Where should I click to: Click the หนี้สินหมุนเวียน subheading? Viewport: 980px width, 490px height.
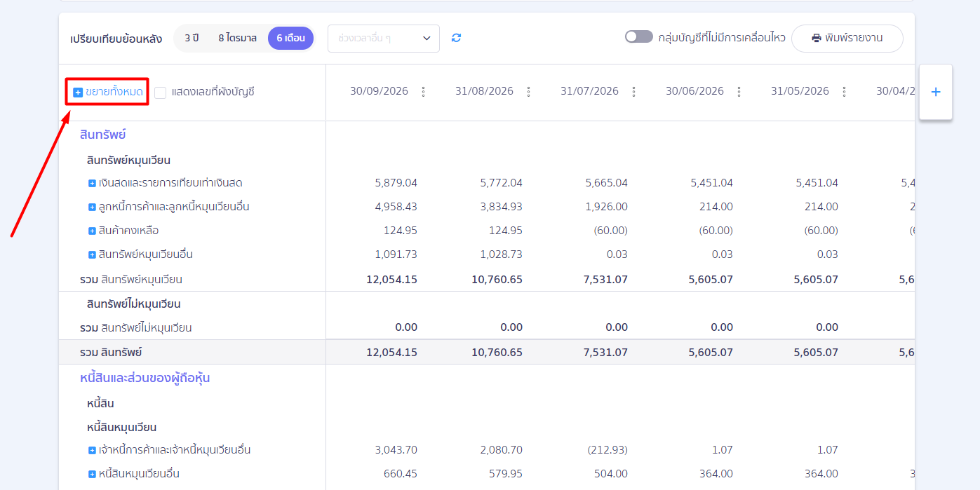coord(122,428)
